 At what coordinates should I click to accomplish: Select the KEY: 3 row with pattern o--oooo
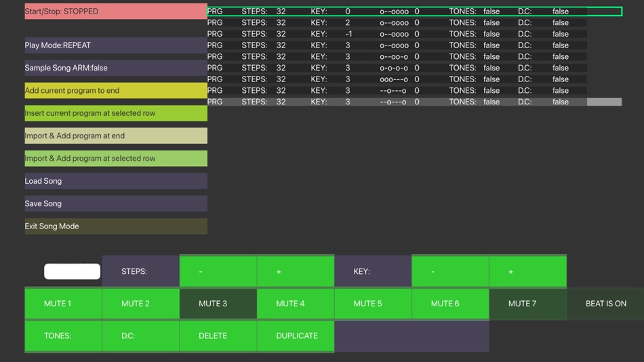click(397, 45)
